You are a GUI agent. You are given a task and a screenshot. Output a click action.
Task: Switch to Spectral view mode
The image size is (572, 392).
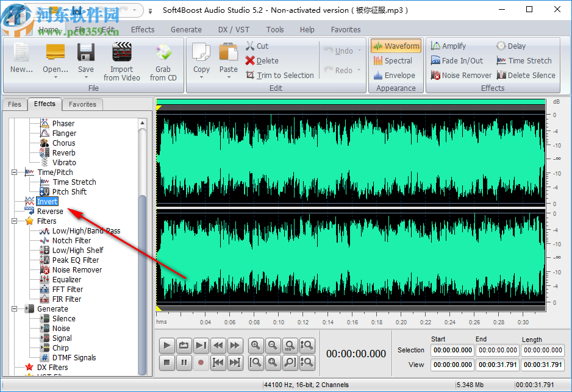click(x=395, y=60)
